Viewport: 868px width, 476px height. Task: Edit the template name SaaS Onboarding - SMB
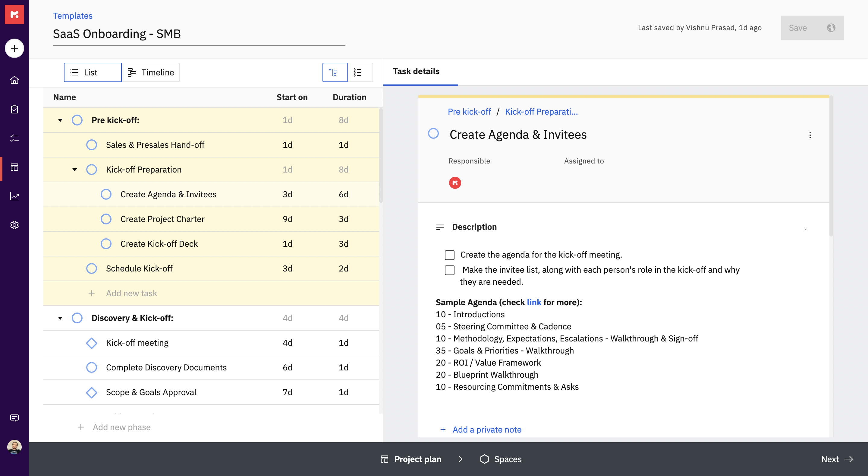[199, 34]
